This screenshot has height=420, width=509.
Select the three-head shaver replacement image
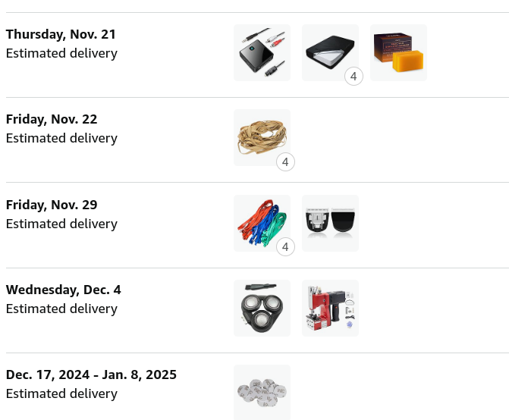[262, 308]
